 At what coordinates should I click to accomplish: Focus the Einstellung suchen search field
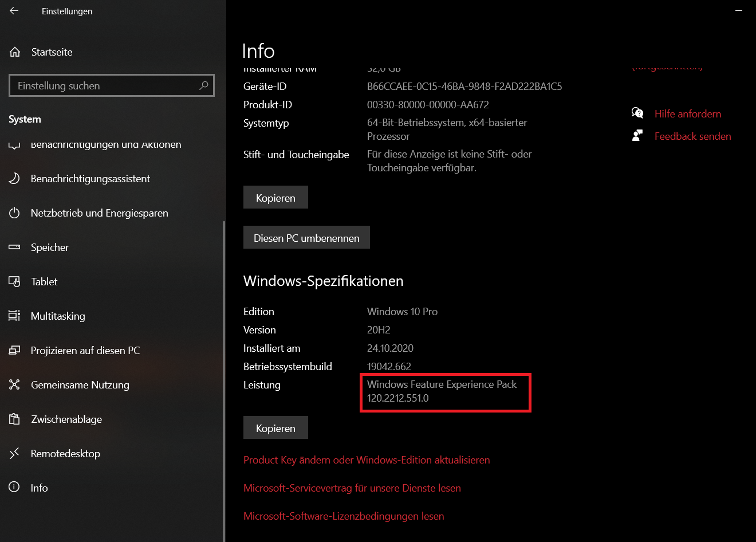pos(112,85)
